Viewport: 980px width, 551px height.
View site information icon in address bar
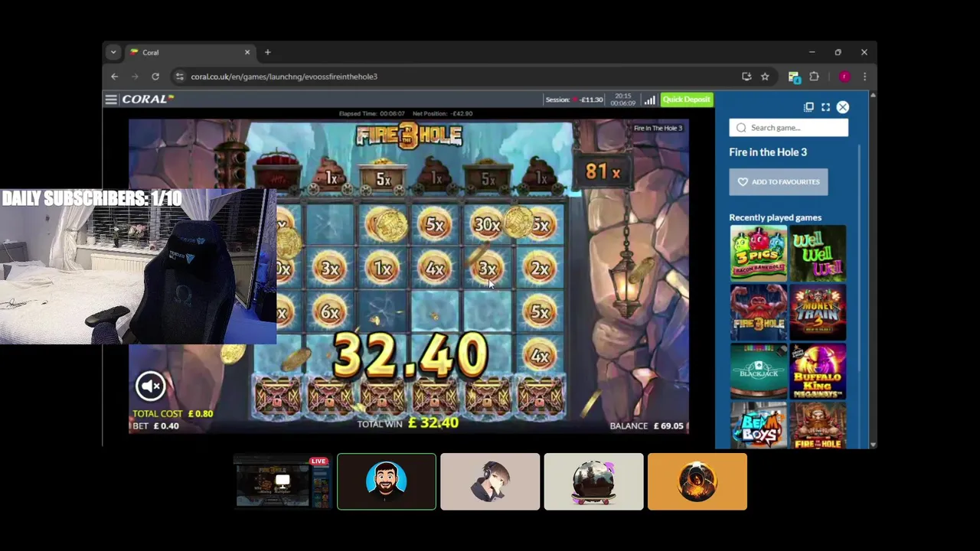click(179, 77)
